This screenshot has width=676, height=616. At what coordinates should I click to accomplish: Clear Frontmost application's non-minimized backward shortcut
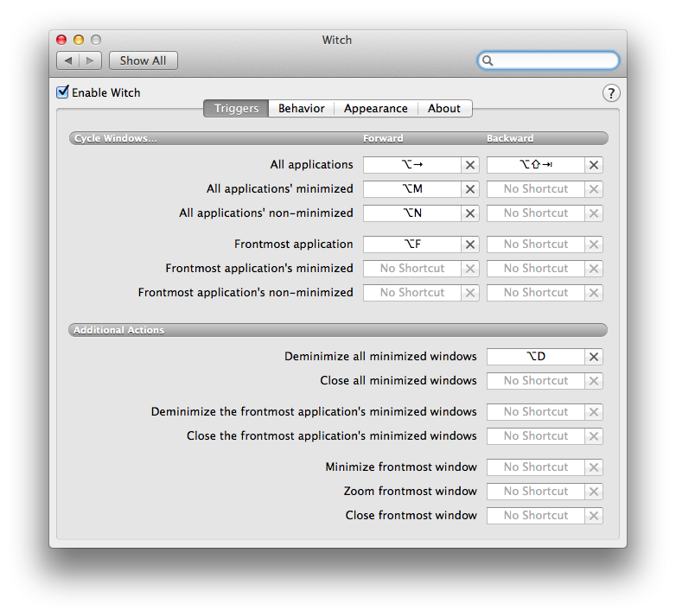click(594, 293)
